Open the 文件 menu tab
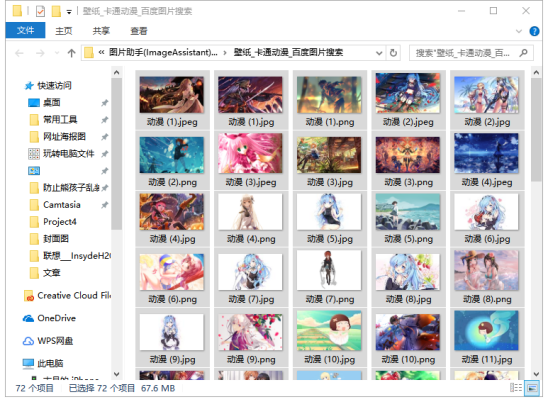 tap(25, 30)
